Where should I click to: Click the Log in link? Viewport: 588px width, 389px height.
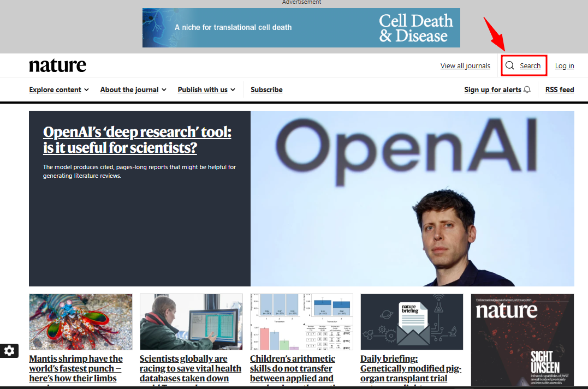564,65
